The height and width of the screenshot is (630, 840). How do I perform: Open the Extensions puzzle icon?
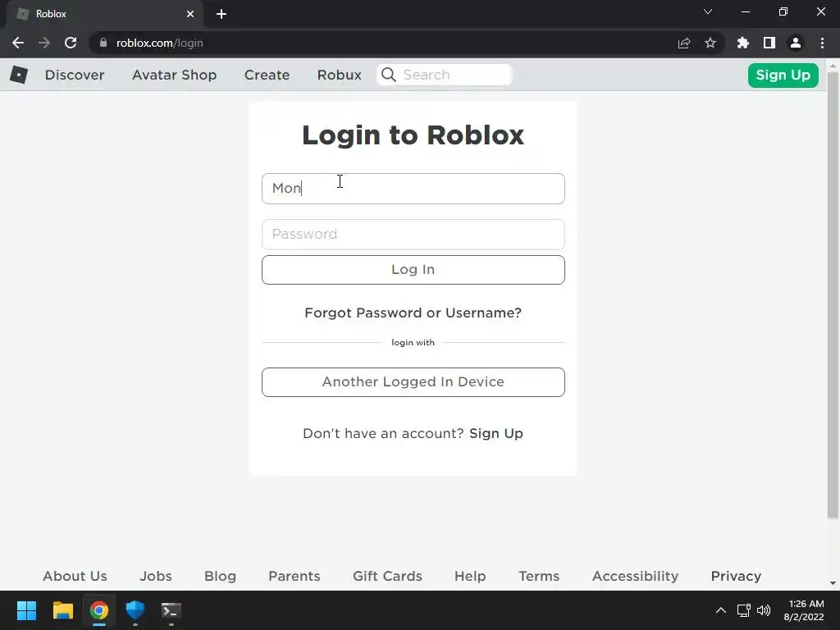[x=743, y=43]
